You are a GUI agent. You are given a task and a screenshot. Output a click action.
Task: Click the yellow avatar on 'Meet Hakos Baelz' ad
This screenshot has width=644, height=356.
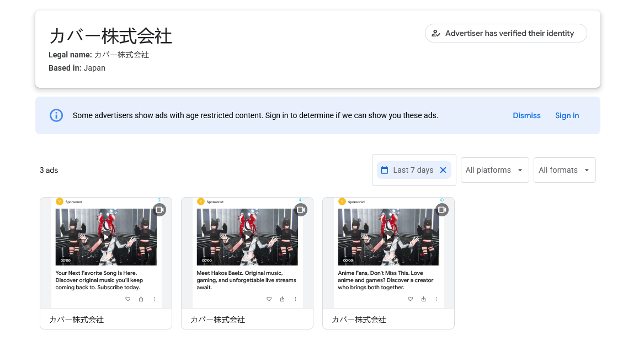[200, 201]
